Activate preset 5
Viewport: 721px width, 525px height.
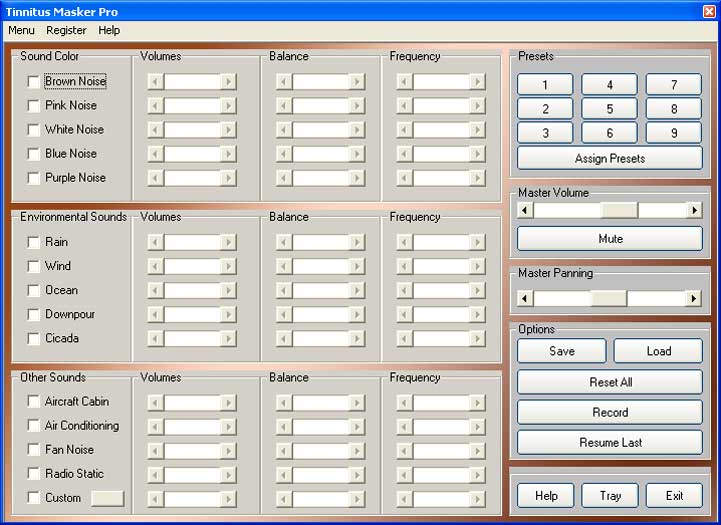[x=610, y=109]
